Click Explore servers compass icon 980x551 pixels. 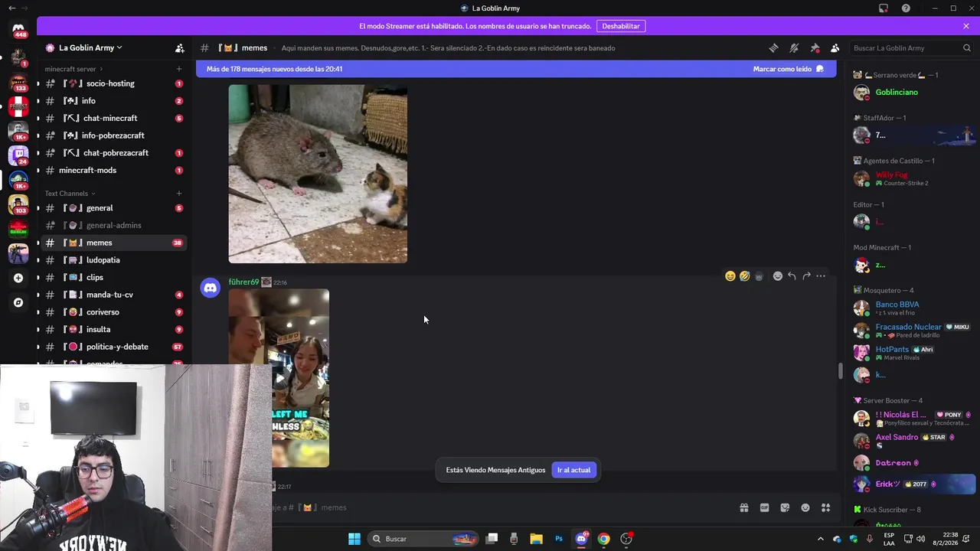(18, 302)
